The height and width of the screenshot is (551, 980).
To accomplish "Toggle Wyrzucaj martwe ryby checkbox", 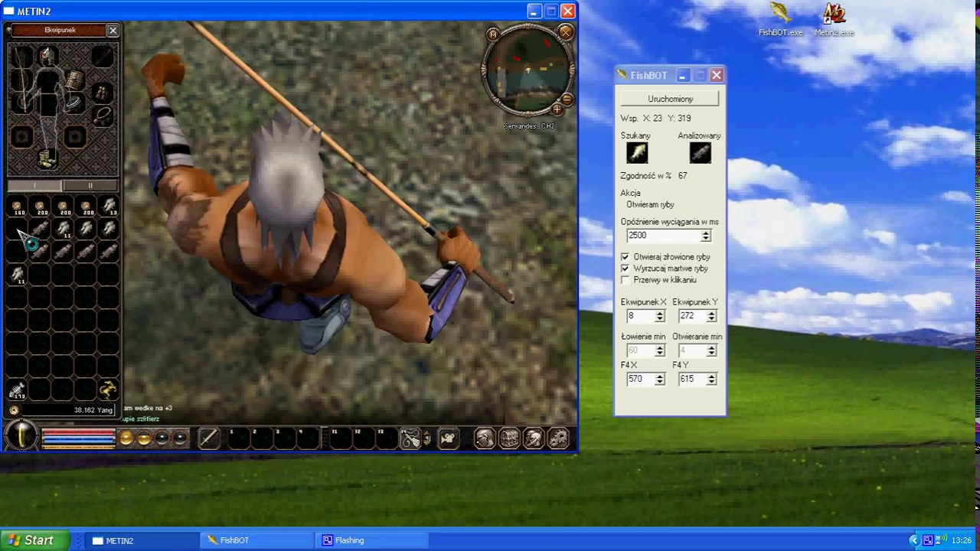I will coord(626,269).
